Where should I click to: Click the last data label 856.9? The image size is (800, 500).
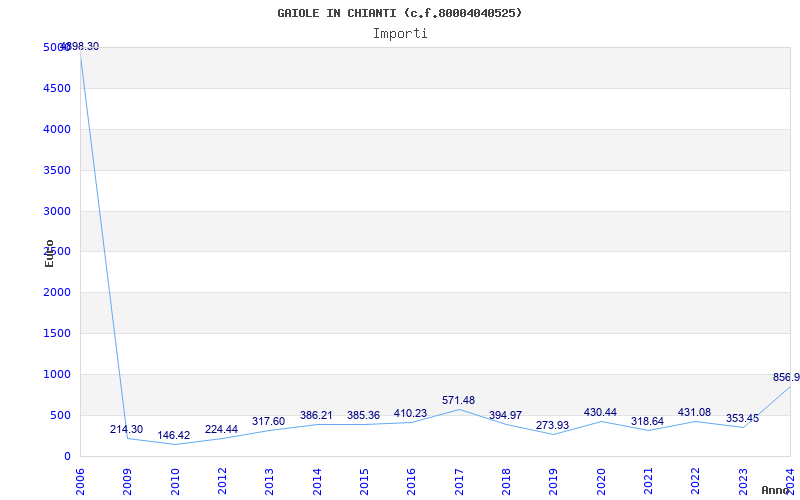point(786,378)
